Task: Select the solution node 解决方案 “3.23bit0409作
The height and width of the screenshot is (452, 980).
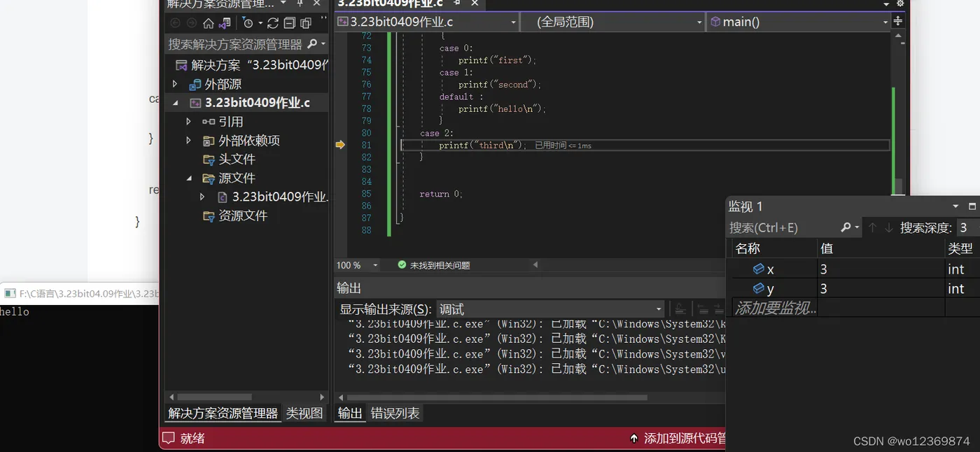Action: 251,65
